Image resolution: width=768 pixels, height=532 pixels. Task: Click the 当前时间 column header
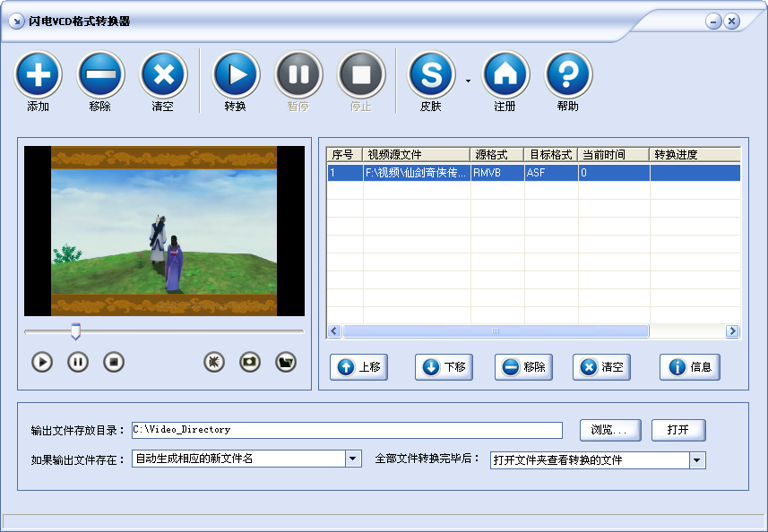tap(613, 155)
